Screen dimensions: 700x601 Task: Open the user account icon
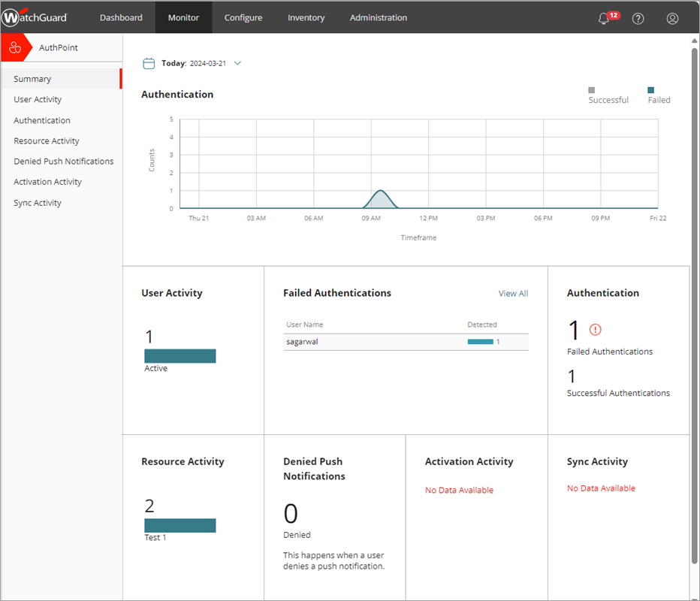tap(672, 19)
